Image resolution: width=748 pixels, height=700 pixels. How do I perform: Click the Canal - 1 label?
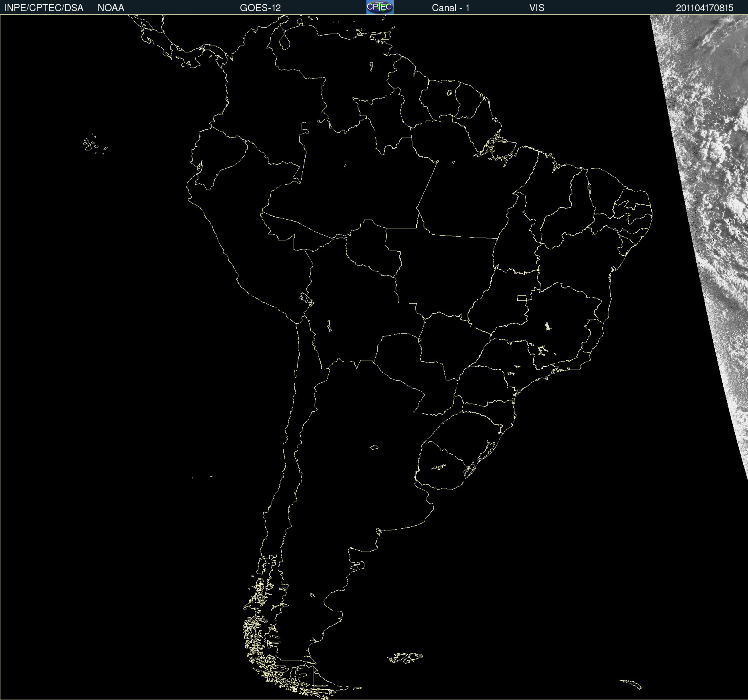point(451,8)
